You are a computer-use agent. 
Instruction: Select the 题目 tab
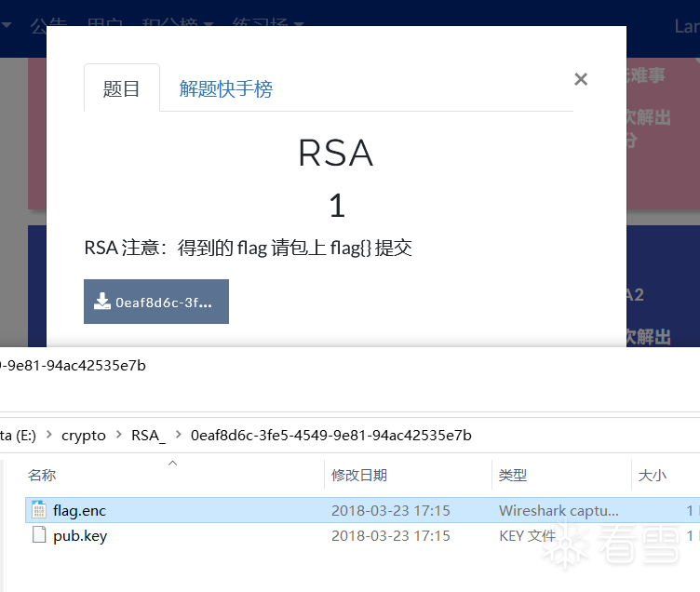[121, 87]
